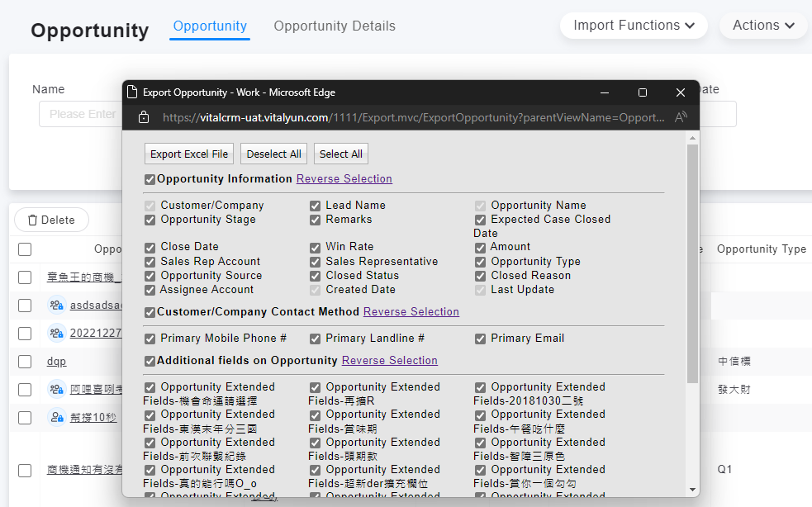Uncheck the Lead Name checkbox
This screenshot has width=812, height=507.
(x=316, y=206)
